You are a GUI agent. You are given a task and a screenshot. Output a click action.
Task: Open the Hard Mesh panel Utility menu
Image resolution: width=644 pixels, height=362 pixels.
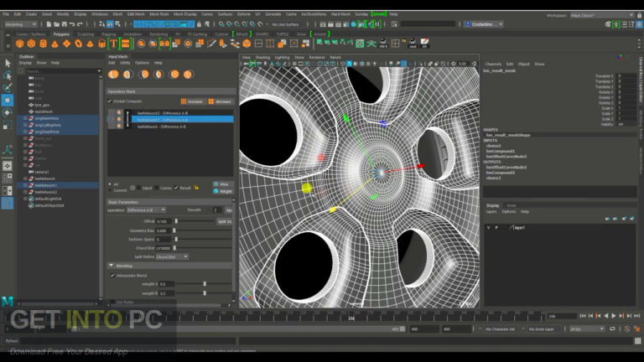125,63
